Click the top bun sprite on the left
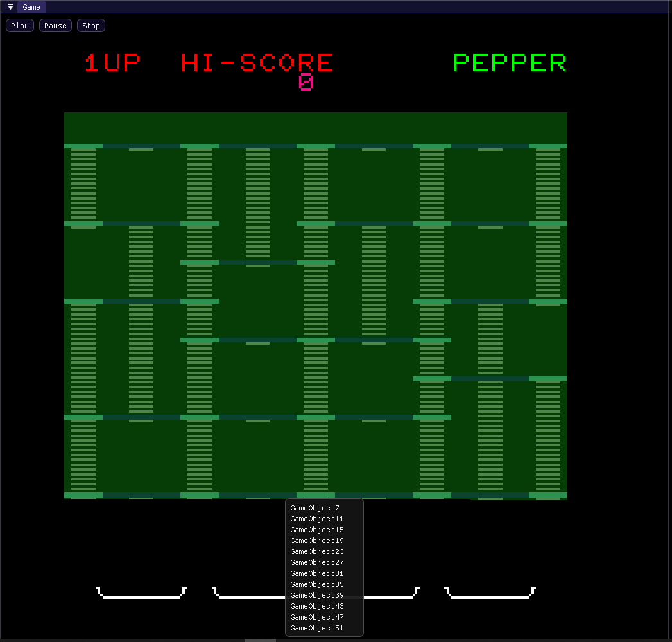672x642 pixels. coord(83,146)
